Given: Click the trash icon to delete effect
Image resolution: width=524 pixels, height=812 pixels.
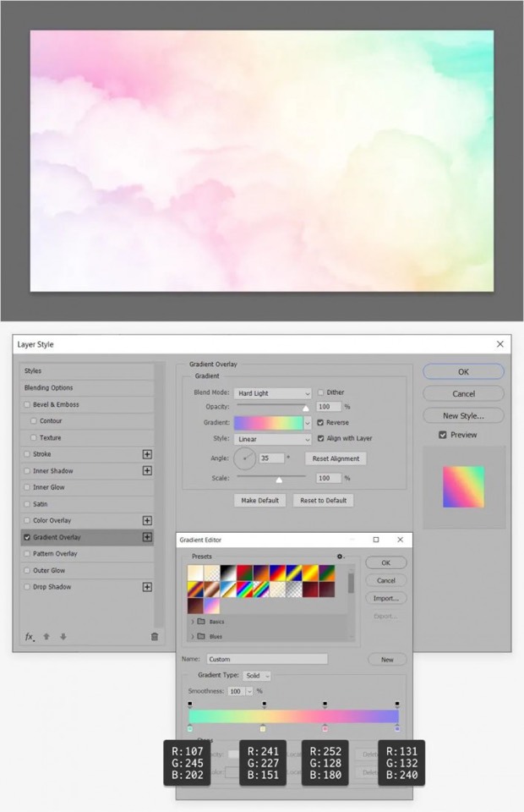Looking at the screenshot, I should (154, 637).
